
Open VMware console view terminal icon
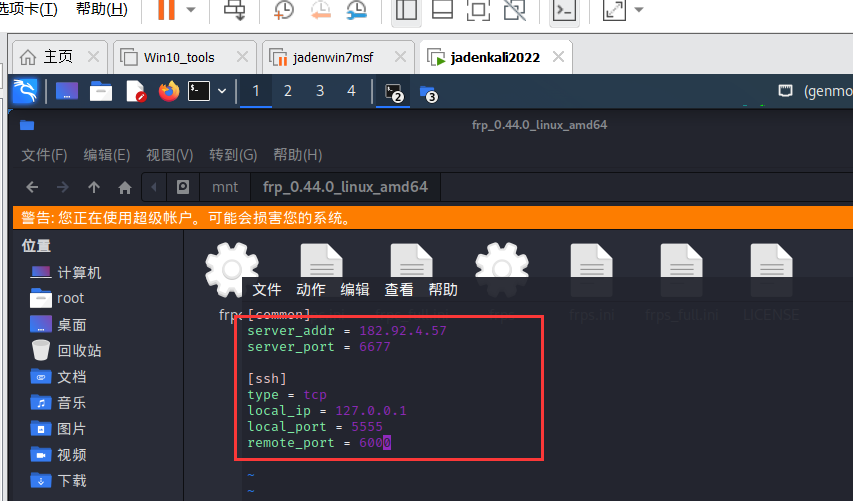(x=565, y=11)
